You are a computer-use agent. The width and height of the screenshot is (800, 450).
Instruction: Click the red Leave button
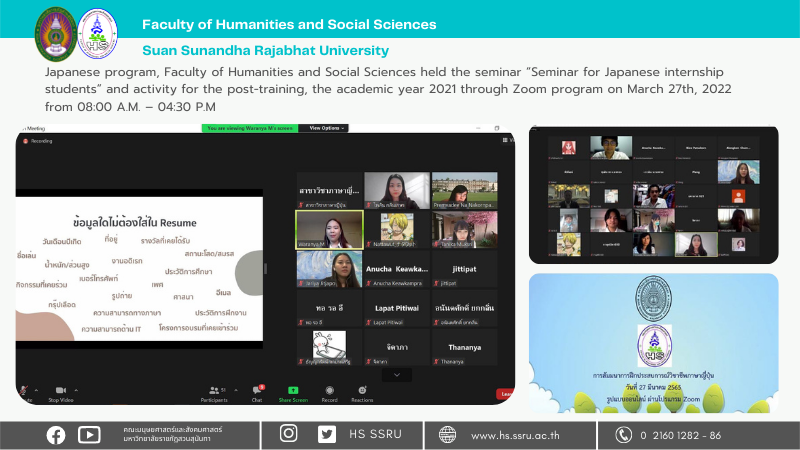point(506,393)
